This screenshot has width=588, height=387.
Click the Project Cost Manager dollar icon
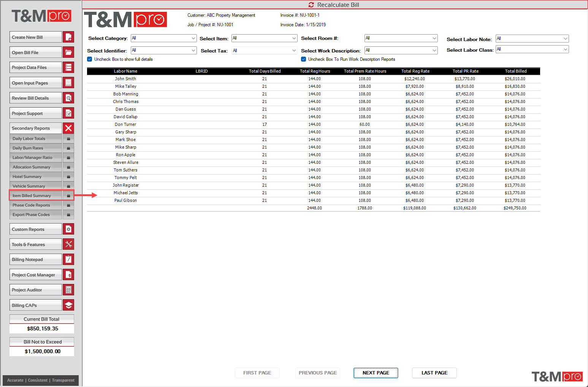click(x=68, y=274)
